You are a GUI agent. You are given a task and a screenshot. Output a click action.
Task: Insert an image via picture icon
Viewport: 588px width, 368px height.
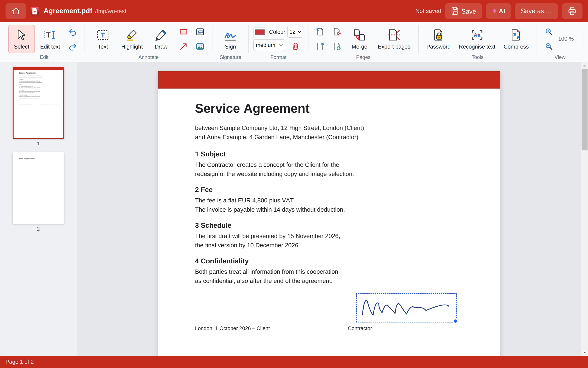[x=200, y=46]
